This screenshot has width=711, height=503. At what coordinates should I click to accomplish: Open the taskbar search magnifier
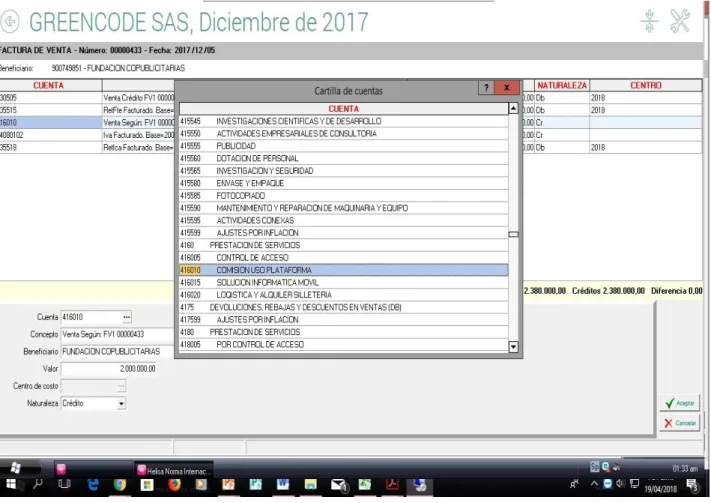coord(38,484)
